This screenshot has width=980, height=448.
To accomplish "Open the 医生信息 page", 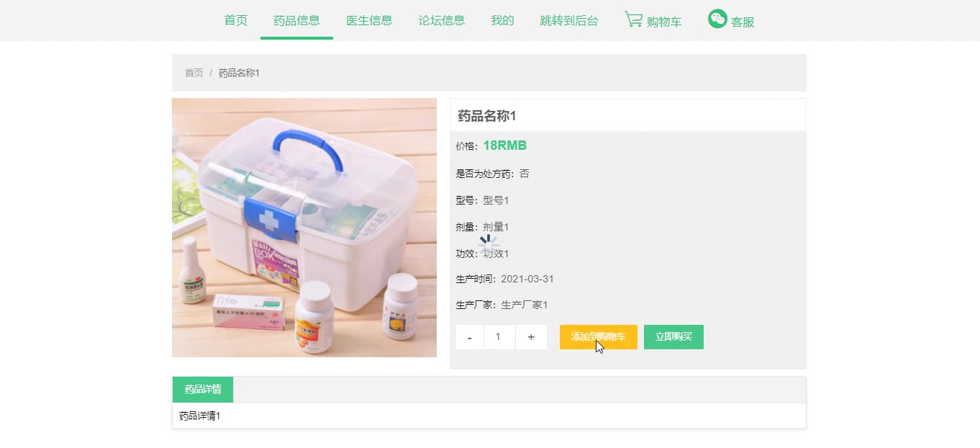I will [369, 20].
